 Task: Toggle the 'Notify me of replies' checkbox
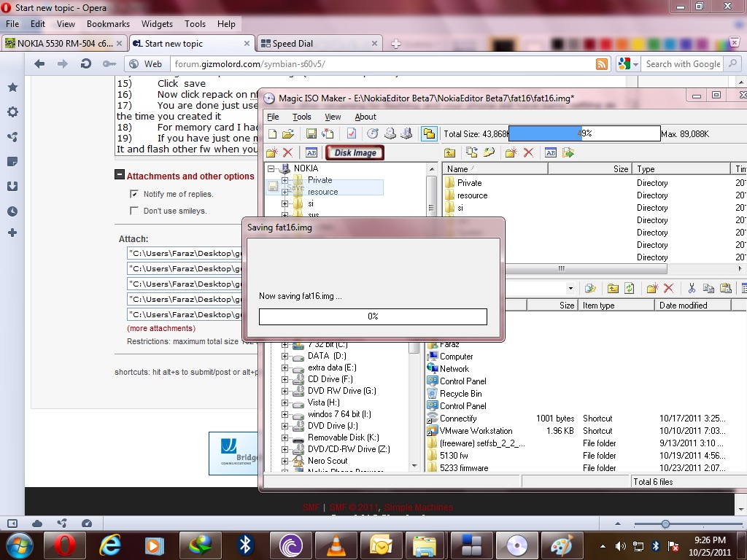click(134, 194)
